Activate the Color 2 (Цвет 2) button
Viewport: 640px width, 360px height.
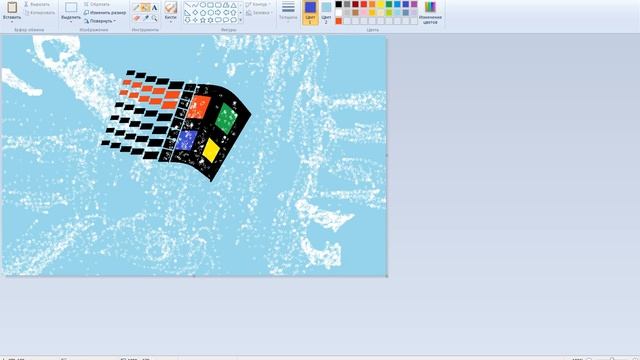(326, 12)
